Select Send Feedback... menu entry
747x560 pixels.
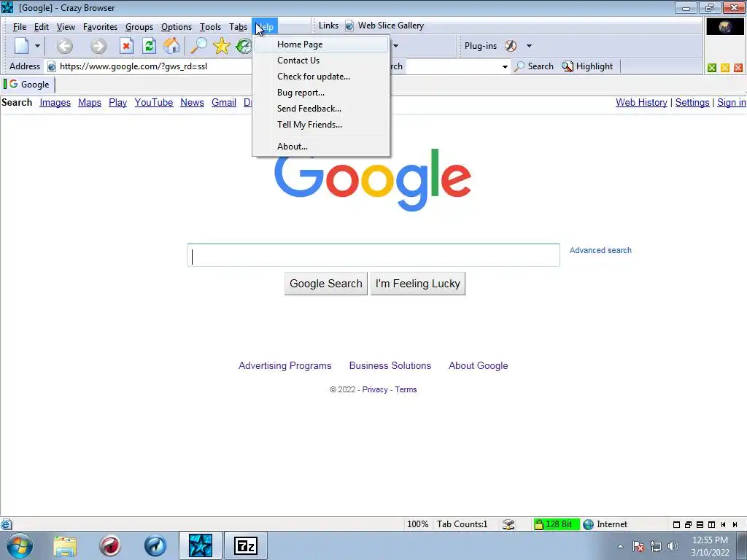pyautogui.click(x=321, y=109)
